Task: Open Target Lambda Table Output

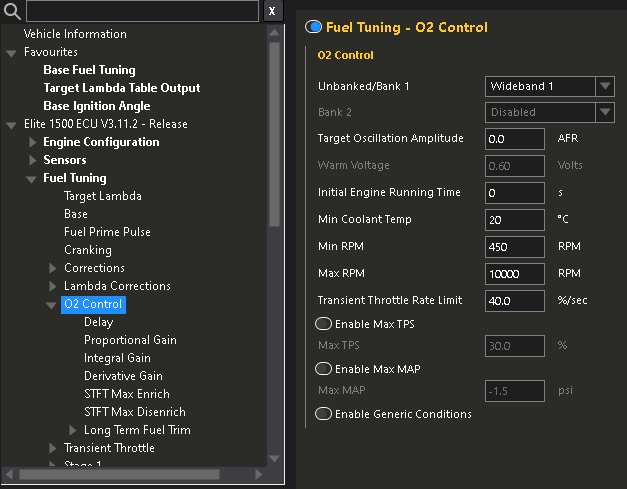Action: [x=121, y=88]
